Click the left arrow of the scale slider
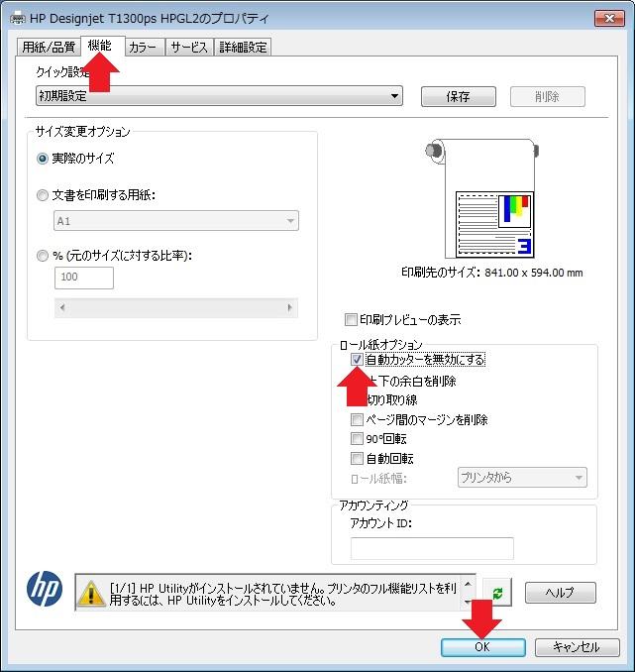Screen dimensions: 635x672 tap(62, 307)
